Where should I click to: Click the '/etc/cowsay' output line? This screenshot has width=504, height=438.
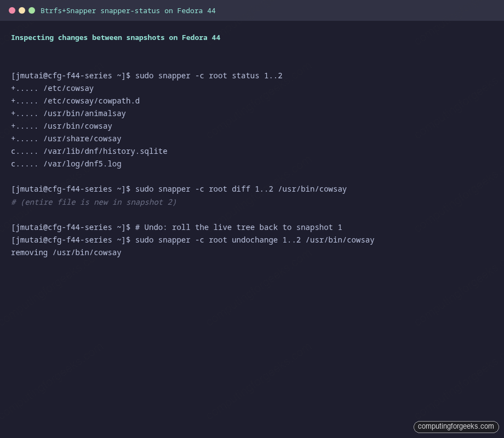pyautogui.click(x=53, y=88)
